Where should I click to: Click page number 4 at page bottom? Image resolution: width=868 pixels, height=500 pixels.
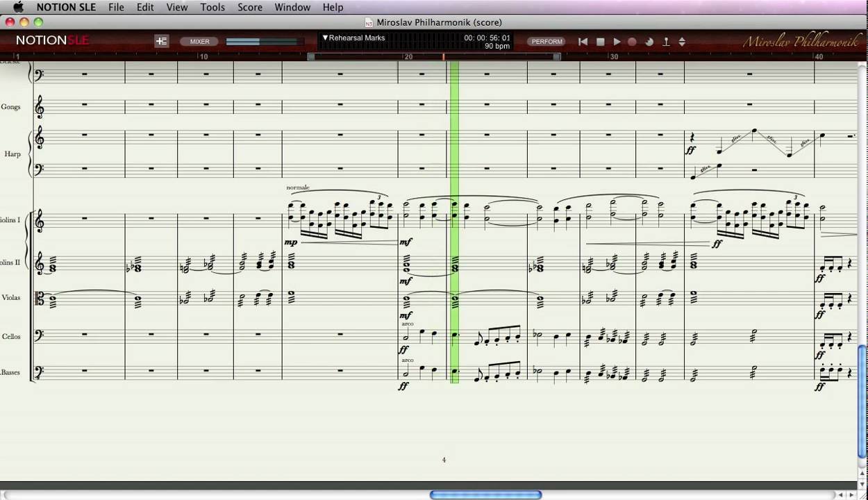click(x=444, y=460)
